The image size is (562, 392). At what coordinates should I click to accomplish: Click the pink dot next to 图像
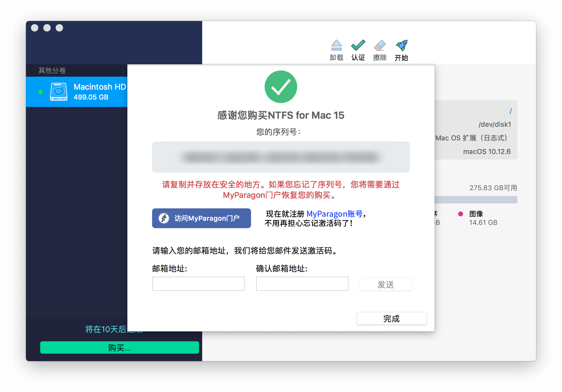(461, 213)
